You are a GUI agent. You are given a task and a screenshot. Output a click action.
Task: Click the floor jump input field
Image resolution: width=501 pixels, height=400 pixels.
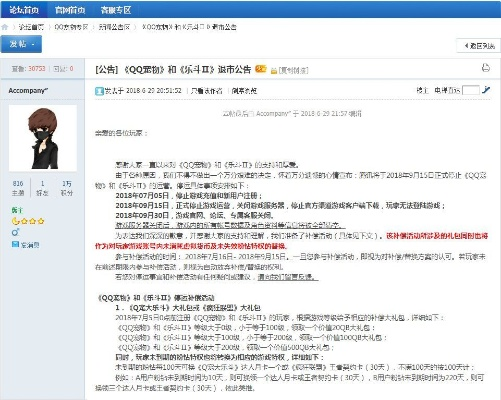[471, 90]
